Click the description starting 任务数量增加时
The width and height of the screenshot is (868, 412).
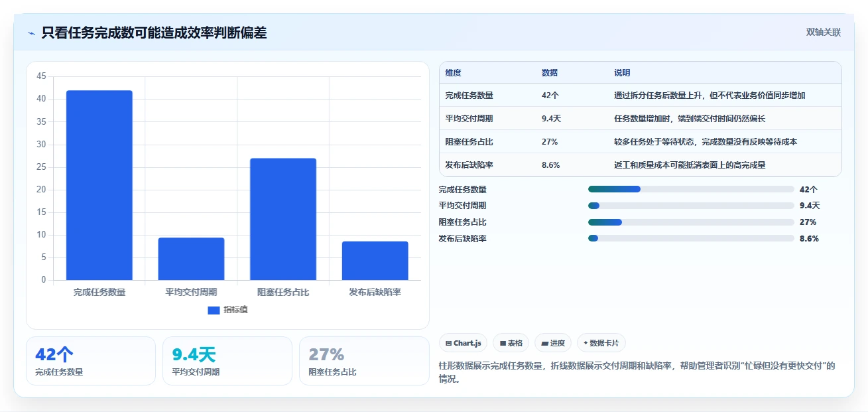(690, 119)
